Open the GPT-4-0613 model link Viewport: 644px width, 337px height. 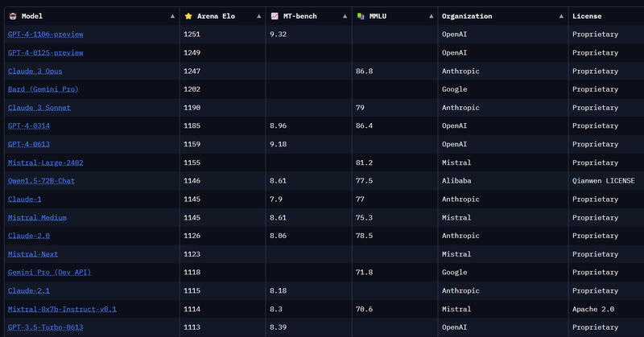(29, 145)
